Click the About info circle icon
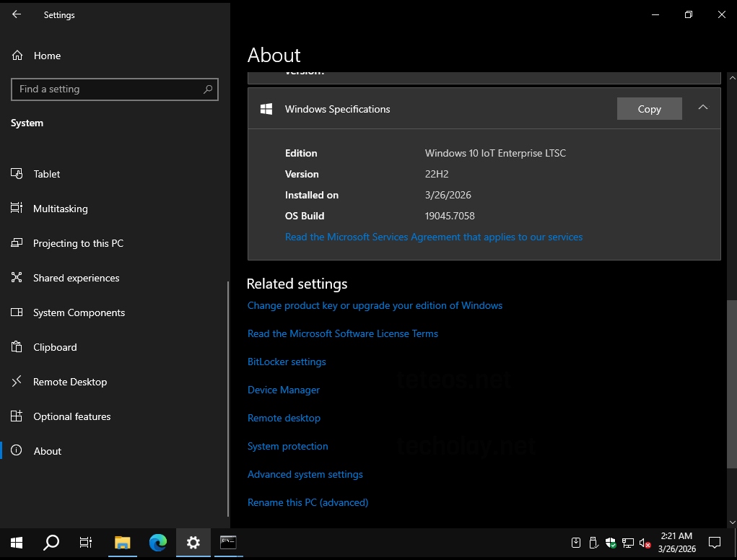 pos(17,450)
